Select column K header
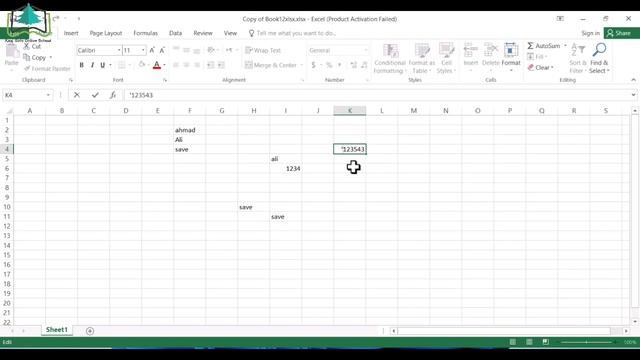Image resolution: width=640 pixels, height=360 pixels. [350, 111]
